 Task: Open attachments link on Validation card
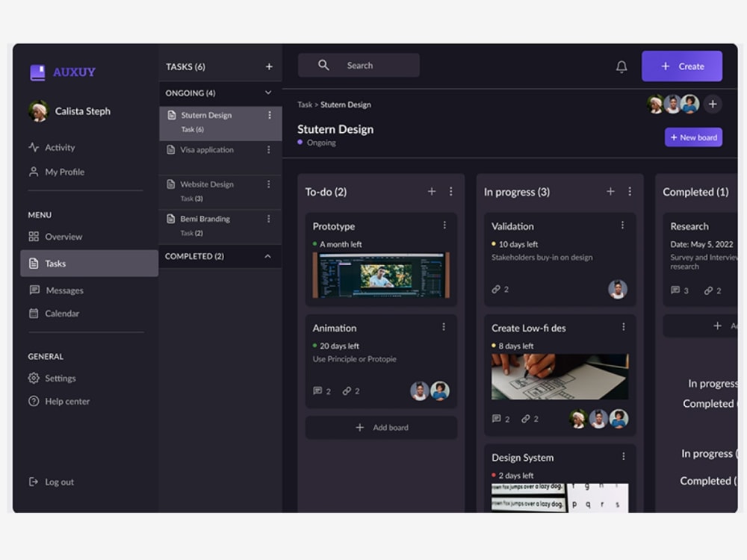coord(500,289)
